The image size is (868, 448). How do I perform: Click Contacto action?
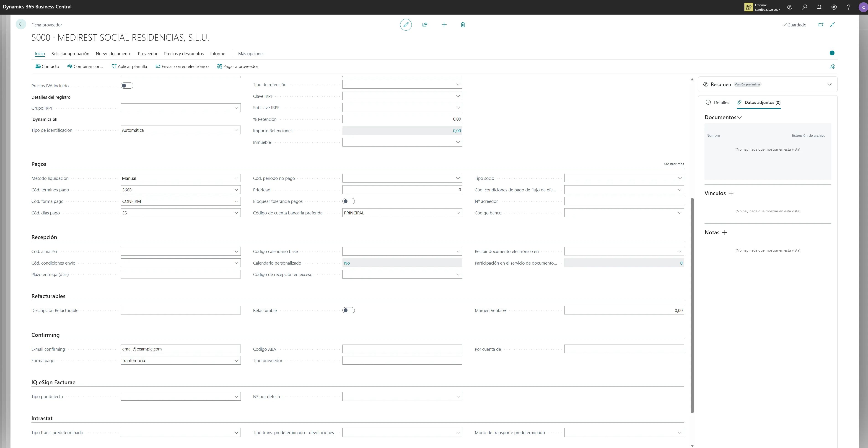pyautogui.click(x=47, y=66)
